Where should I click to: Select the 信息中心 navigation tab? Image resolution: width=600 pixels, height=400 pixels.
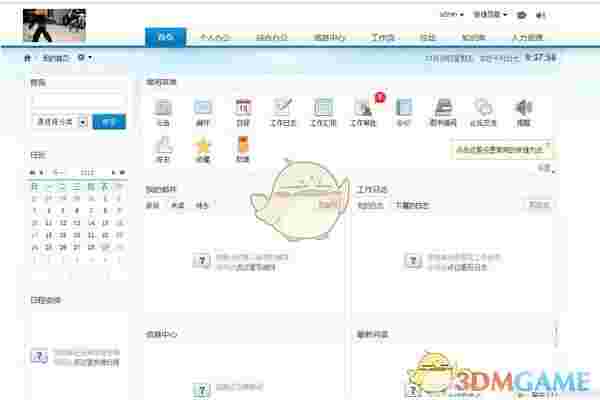click(x=329, y=37)
